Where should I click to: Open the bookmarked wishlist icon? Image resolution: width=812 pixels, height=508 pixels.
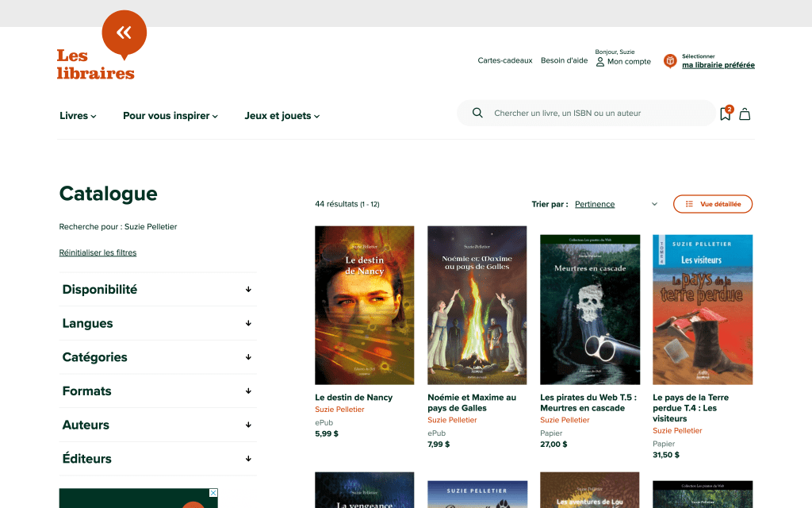tap(725, 114)
